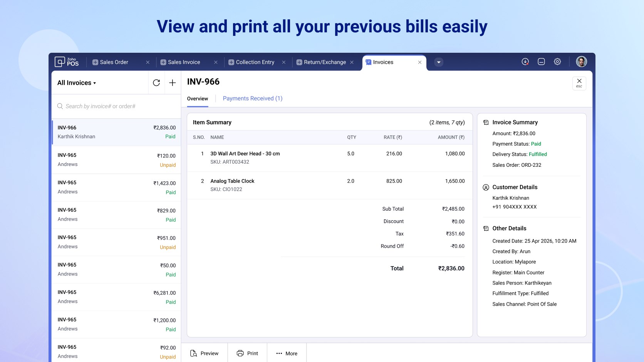
Task: Select the ₹50.00 paid invoice
Action: click(116, 270)
